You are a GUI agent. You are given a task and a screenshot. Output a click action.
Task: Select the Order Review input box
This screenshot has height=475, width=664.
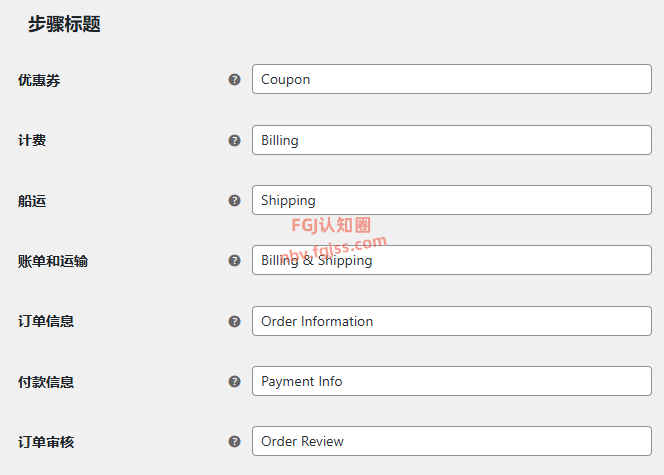tap(451, 441)
